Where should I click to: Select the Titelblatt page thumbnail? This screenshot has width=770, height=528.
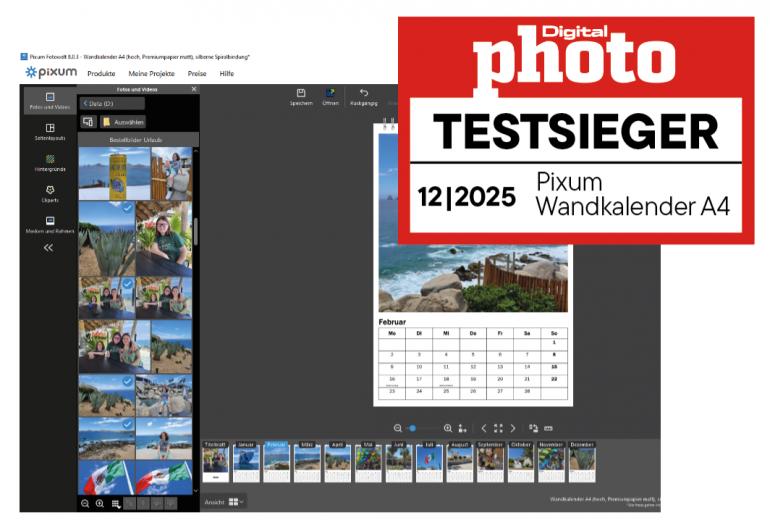[215, 462]
